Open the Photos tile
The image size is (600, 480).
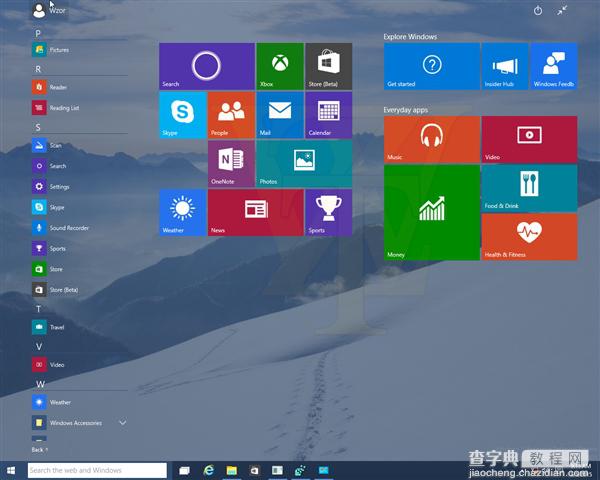coord(304,163)
